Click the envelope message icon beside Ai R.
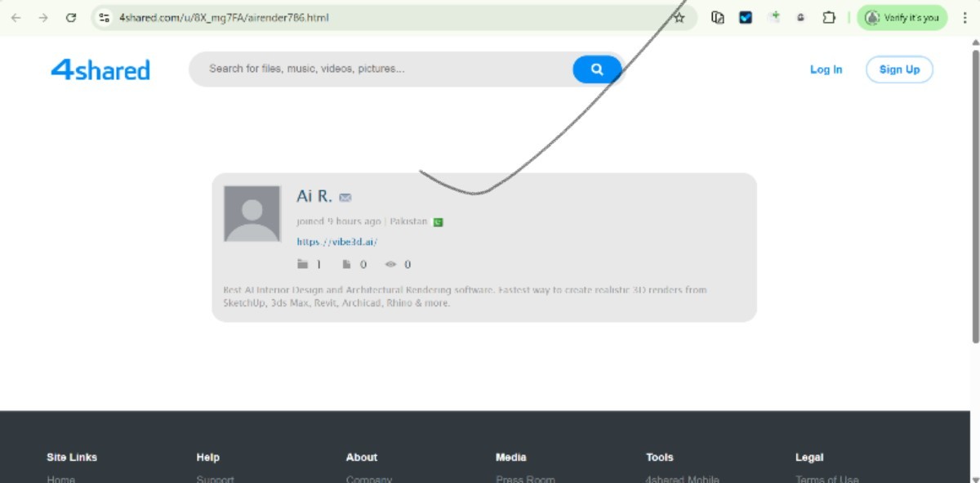Viewport: 980px width, 483px height. pos(345,198)
